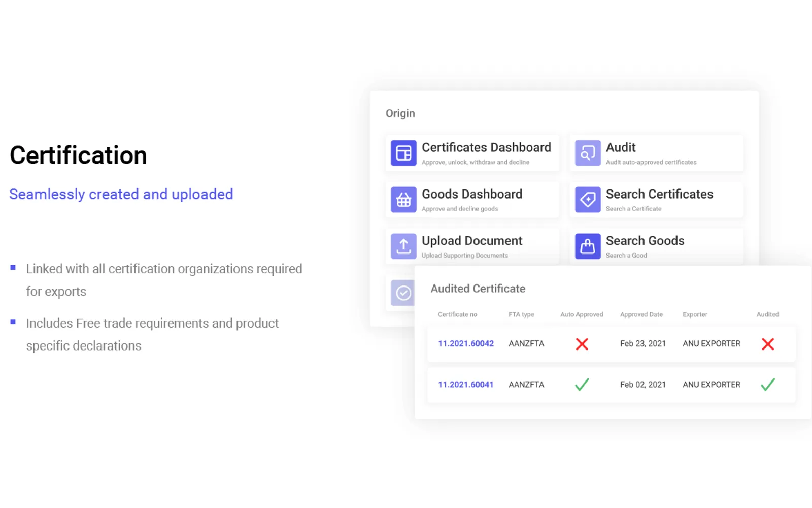Screen dimensions: 812x508
Task: Click the Search Certificates tag icon
Action: click(588, 200)
